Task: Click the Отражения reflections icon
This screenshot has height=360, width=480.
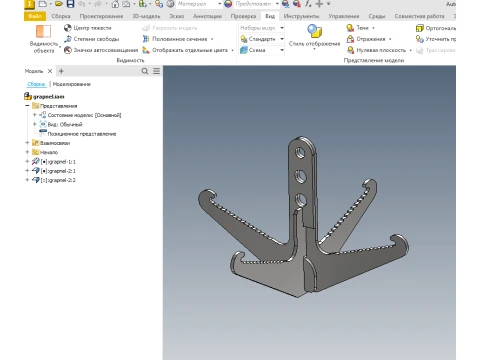Action: pos(350,39)
